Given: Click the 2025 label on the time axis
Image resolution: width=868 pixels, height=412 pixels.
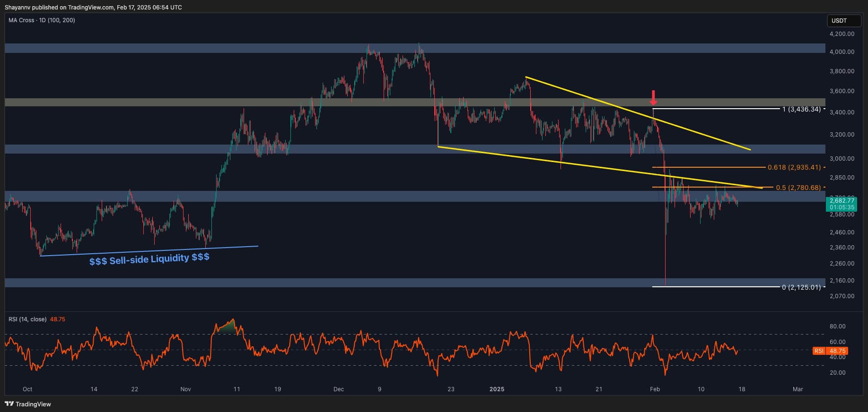Looking at the screenshot, I should pos(497,389).
